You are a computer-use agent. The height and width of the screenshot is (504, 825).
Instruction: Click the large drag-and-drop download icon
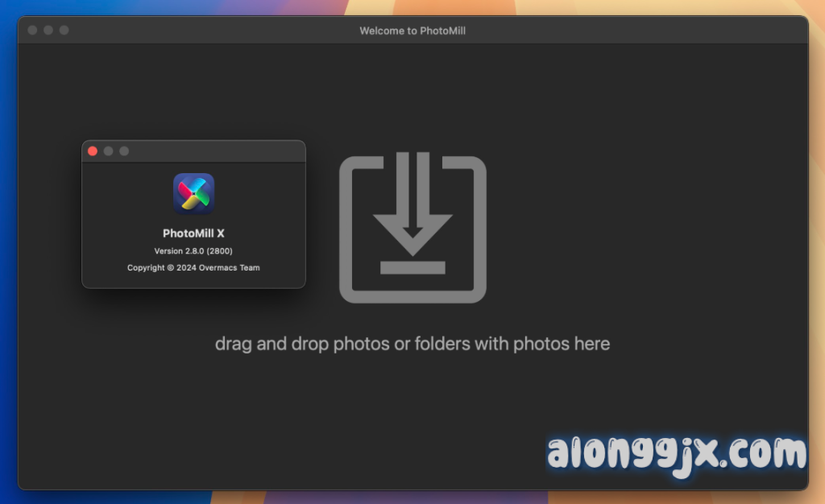[x=412, y=225]
